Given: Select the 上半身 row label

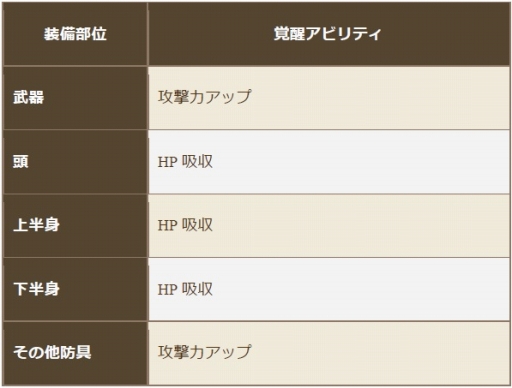Looking at the screenshot, I should point(36,225).
